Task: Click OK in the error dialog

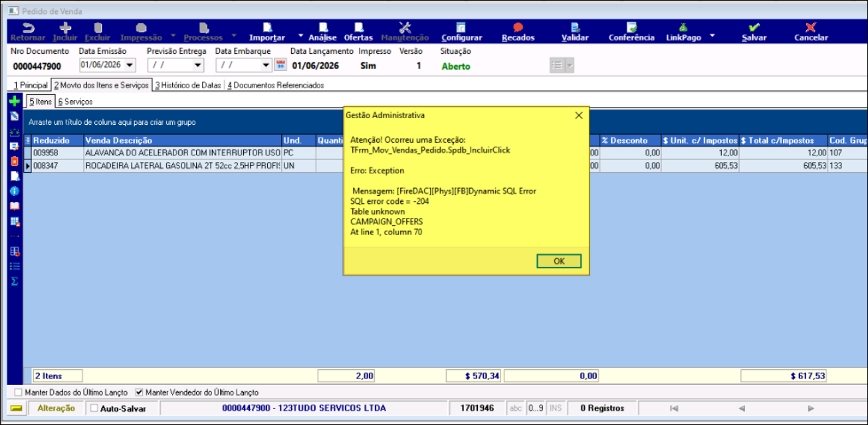Action: (559, 261)
